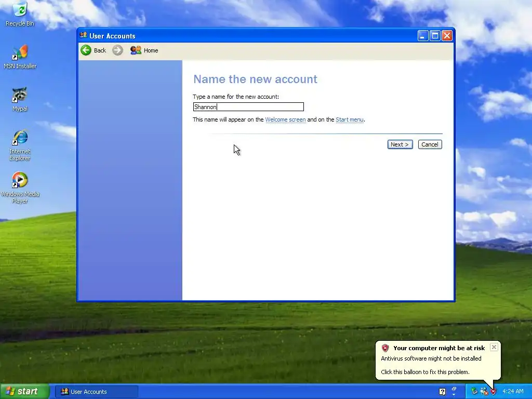Click the language bar restore options icon

[x=454, y=389]
